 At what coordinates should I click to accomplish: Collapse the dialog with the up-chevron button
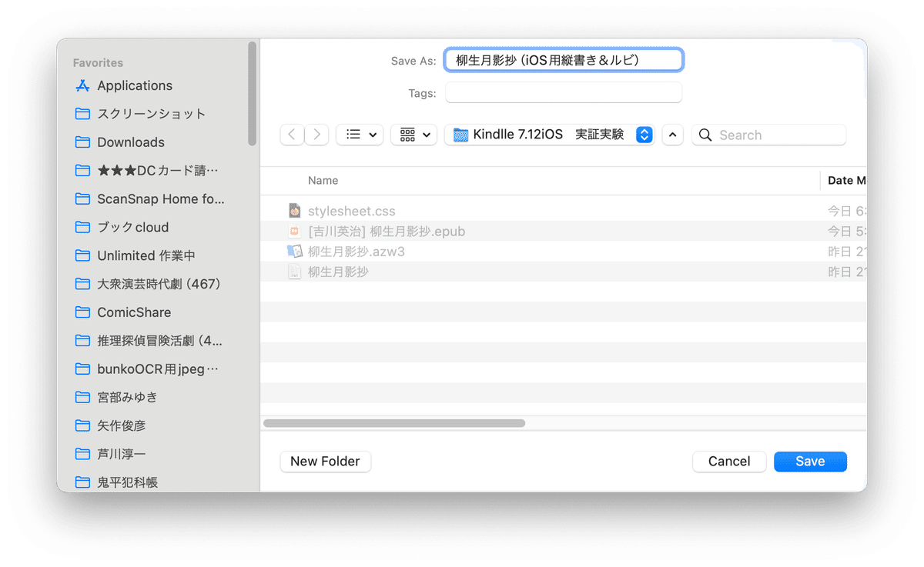(x=672, y=135)
